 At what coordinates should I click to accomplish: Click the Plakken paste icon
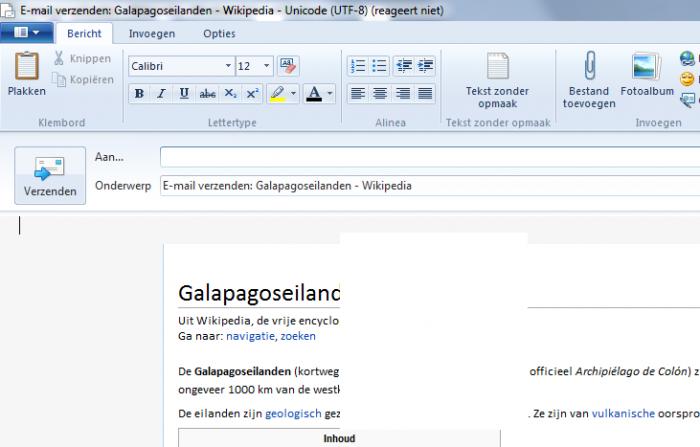point(27,66)
